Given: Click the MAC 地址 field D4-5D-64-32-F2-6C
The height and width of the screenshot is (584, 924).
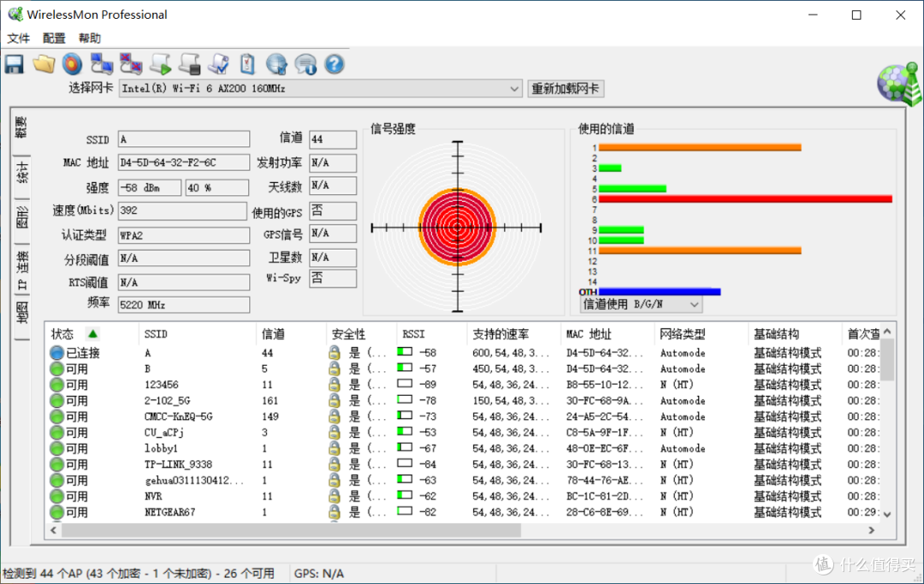Looking at the screenshot, I should point(184,162).
